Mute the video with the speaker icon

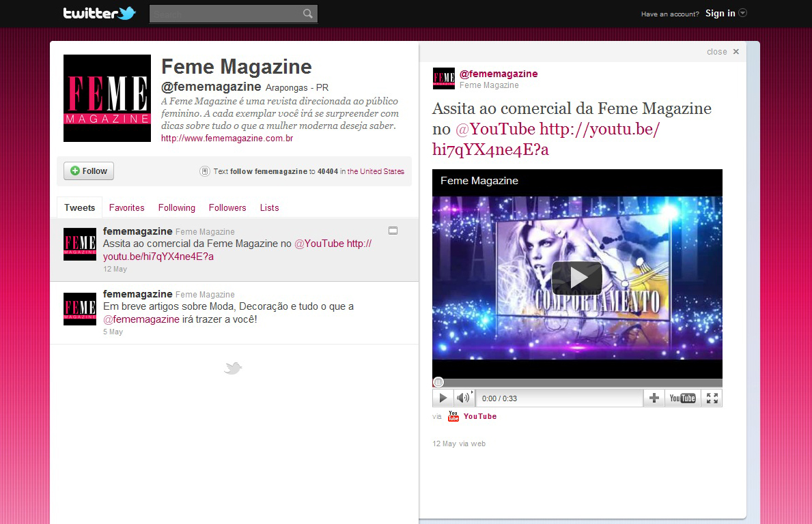pyautogui.click(x=464, y=398)
